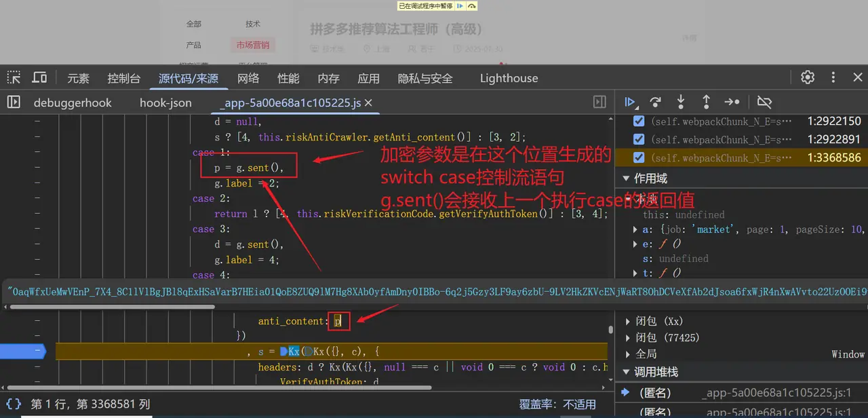Select the Lighthouse panel
The height and width of the screenshot is (418, 868).
coord(508,78)
